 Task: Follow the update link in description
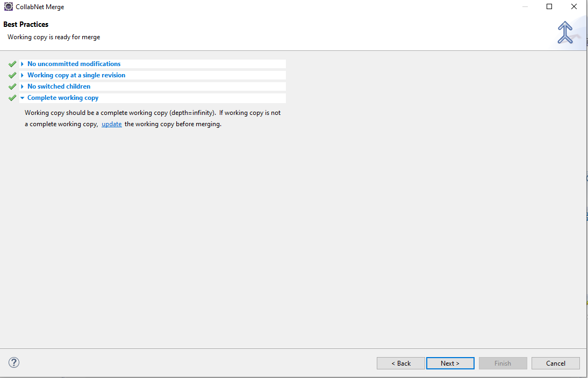112,124
